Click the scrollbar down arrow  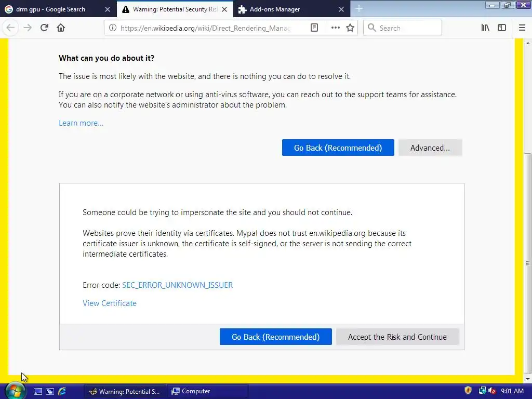pyautogui.click(x=527, y=379)
